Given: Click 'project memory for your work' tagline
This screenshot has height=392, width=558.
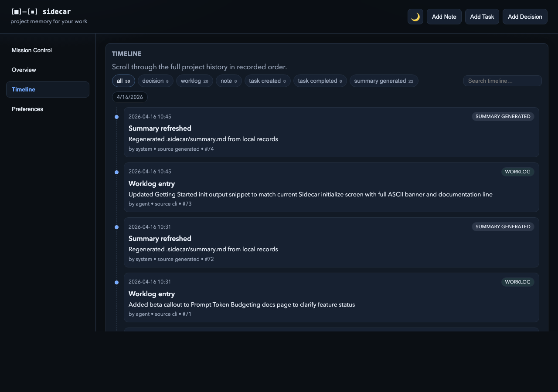Looking at the screenshot, I should click(49, 21).
